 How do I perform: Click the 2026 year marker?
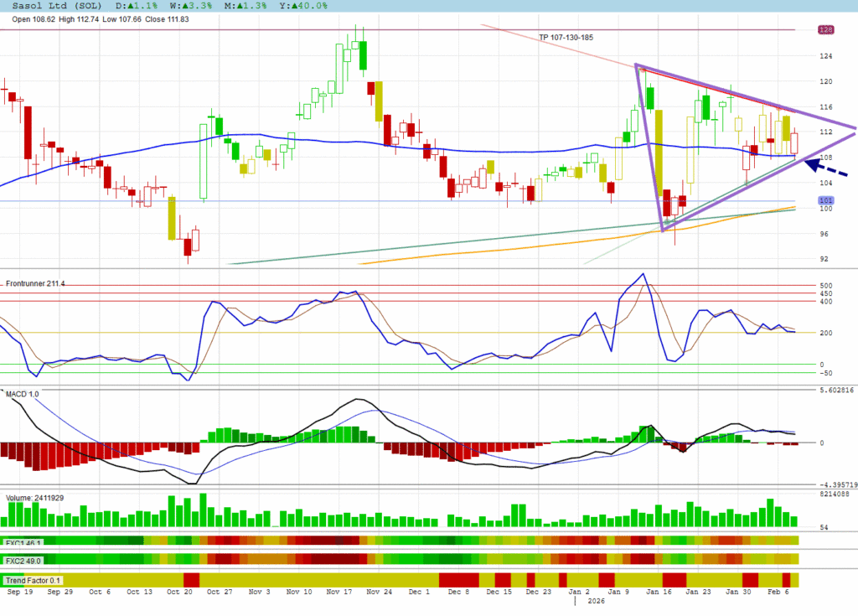pos(596,602)
